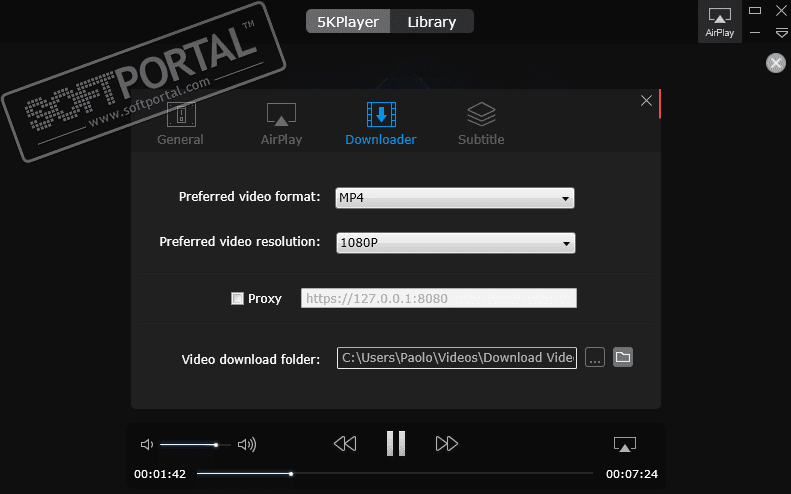The height and width of the screenshot is (494, 791).
Task: Close the settings dialog
Action: (x=646, y=100)
